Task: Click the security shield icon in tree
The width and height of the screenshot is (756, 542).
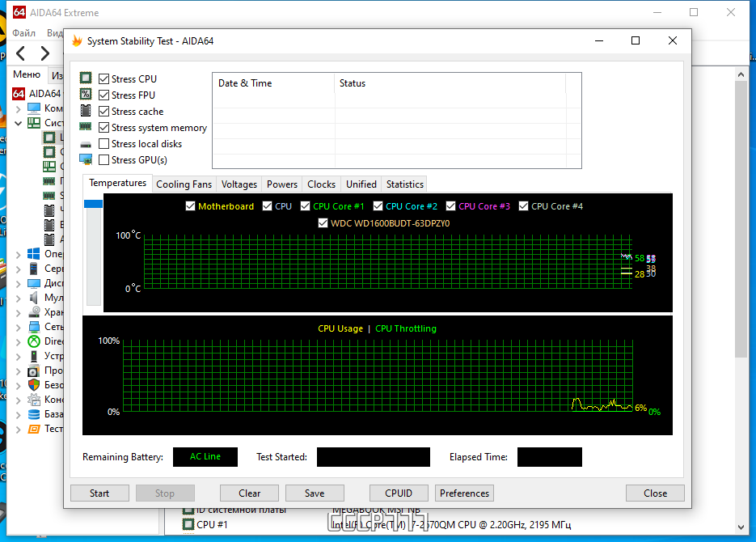Action: 34,385
